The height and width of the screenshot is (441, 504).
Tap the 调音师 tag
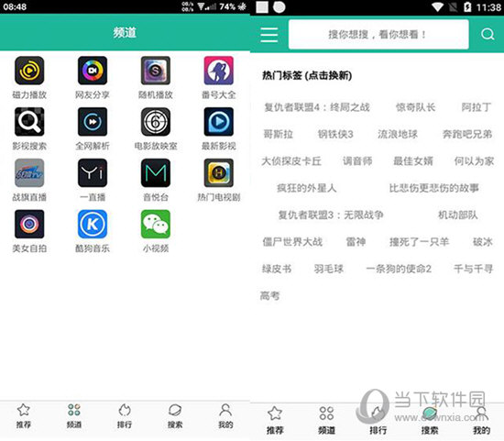357,160
